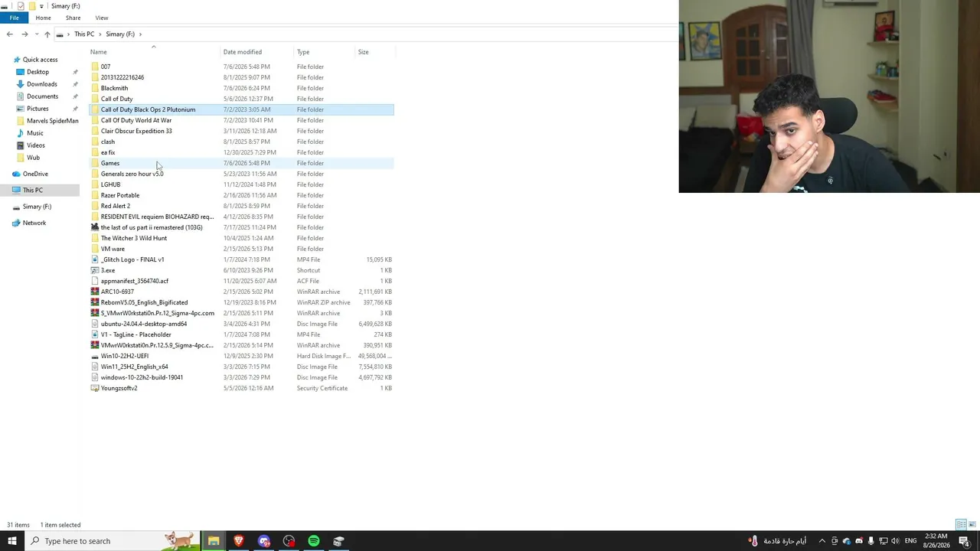Open Marvels SpiderMan in navigation pane

[52, 121]
